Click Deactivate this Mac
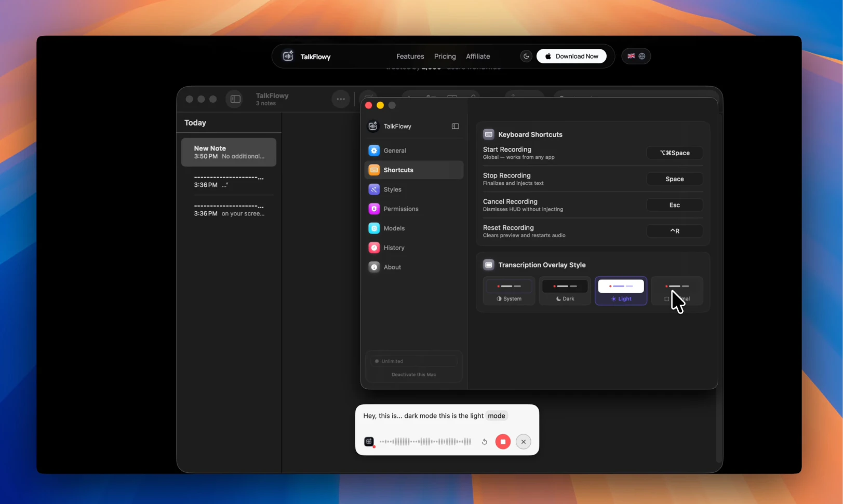Screen dimensions: 843x504 414,374
